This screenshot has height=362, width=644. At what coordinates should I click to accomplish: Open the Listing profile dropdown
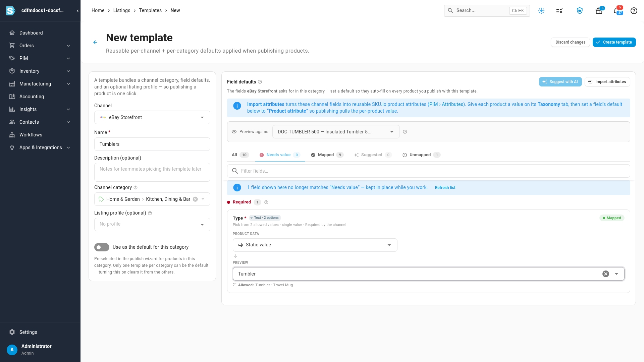click(x=152, y=225)
